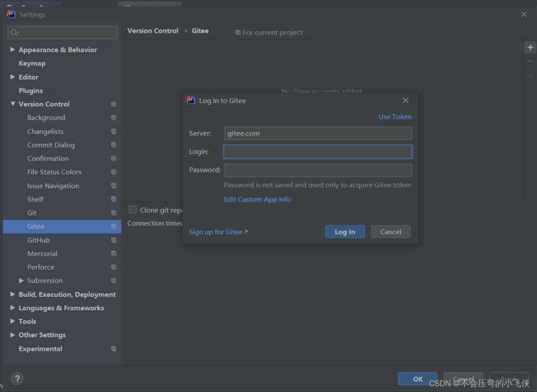
Task: Click project-level icon next to GitHub
Action: click(x=114, y=241)
